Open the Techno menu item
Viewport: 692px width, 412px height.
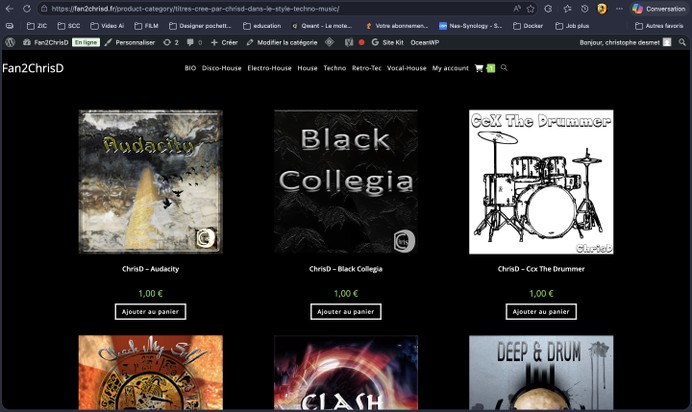[x=335, y=68]
